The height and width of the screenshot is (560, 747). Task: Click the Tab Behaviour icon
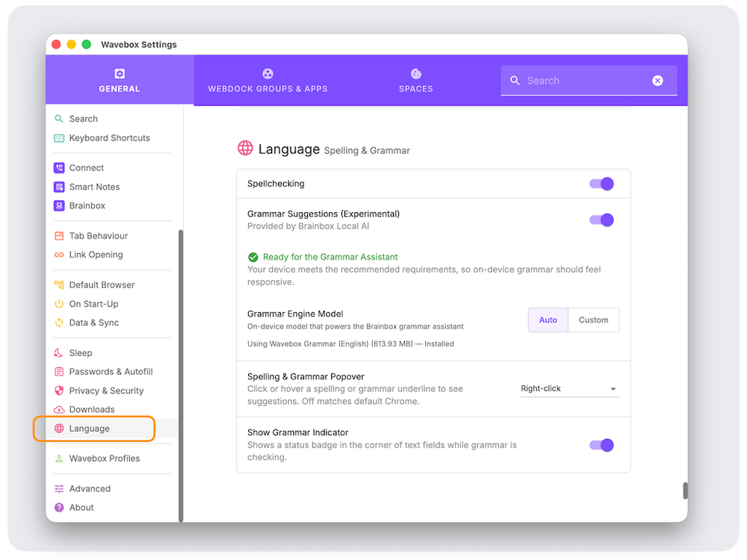(x=59, y=236)
